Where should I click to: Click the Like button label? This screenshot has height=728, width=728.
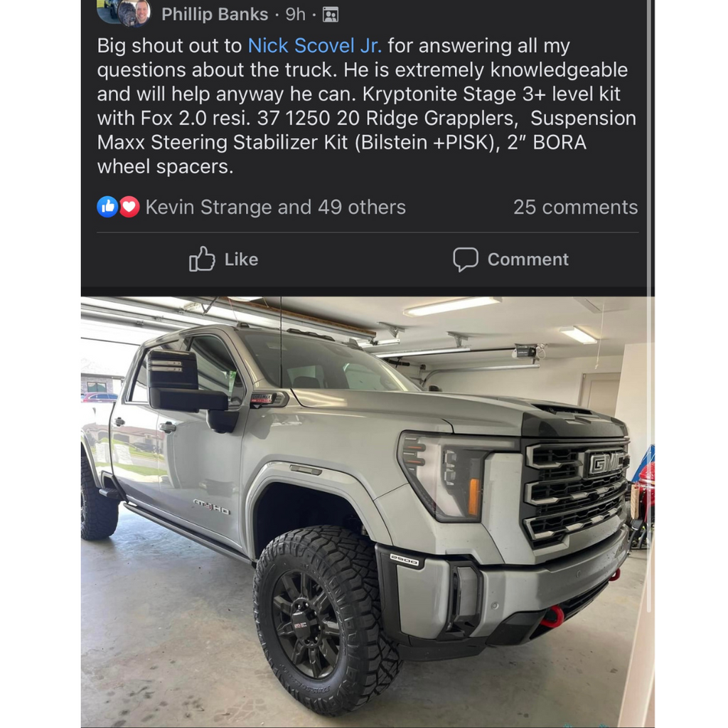[241, 259]
